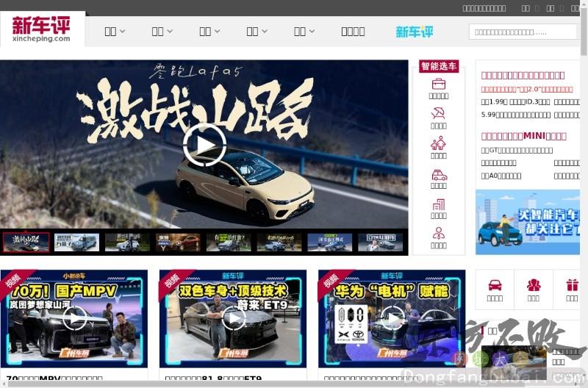Click the red car icon beside people icon
The image size is (588, 388).
coord(495,285)
